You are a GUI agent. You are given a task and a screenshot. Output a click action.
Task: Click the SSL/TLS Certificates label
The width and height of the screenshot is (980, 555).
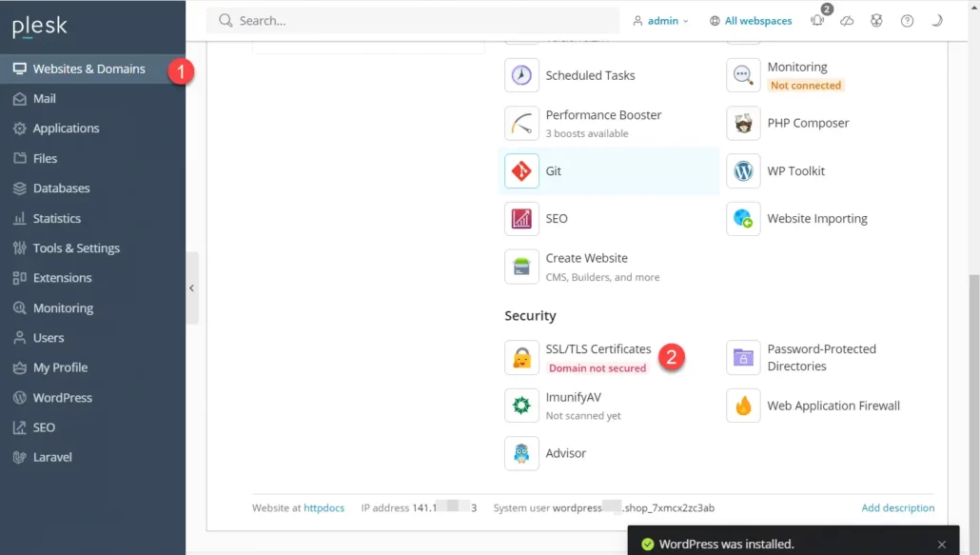598,348
